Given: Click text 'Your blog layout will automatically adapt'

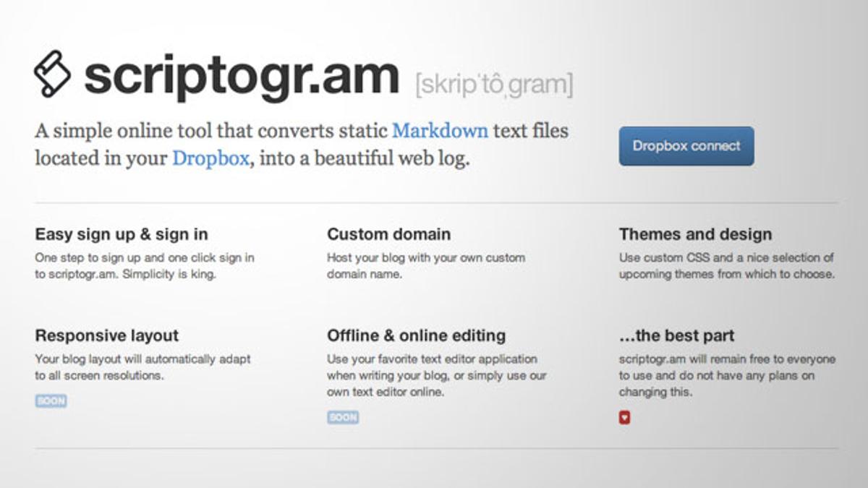Looking at the screenshot, I should pyautogui.click(x=143, y=359).
